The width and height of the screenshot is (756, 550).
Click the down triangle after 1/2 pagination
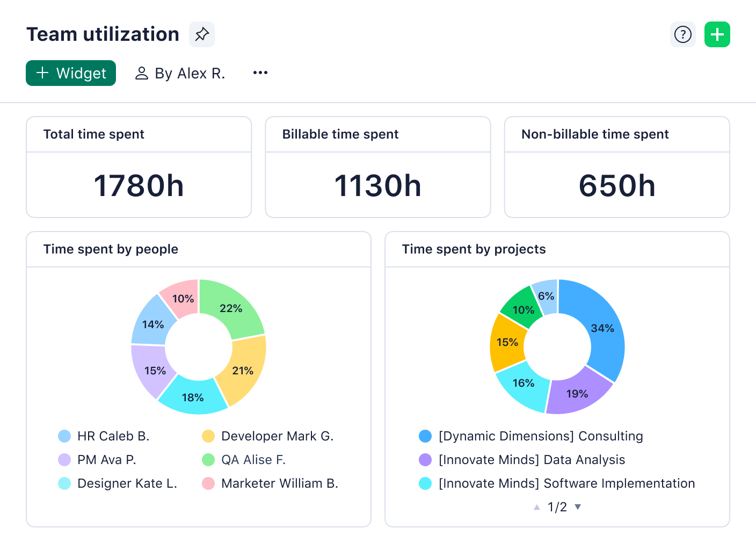tap(578, 506)
